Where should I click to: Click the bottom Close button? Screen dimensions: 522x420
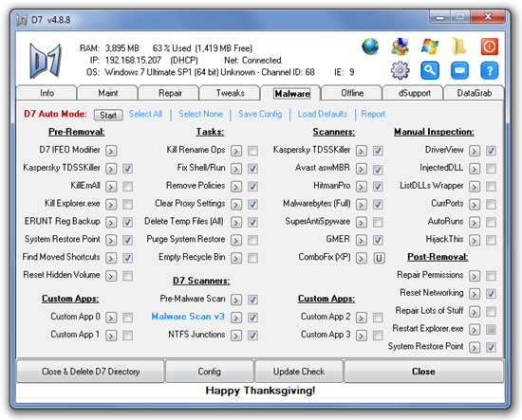click(x=423, y=372)
